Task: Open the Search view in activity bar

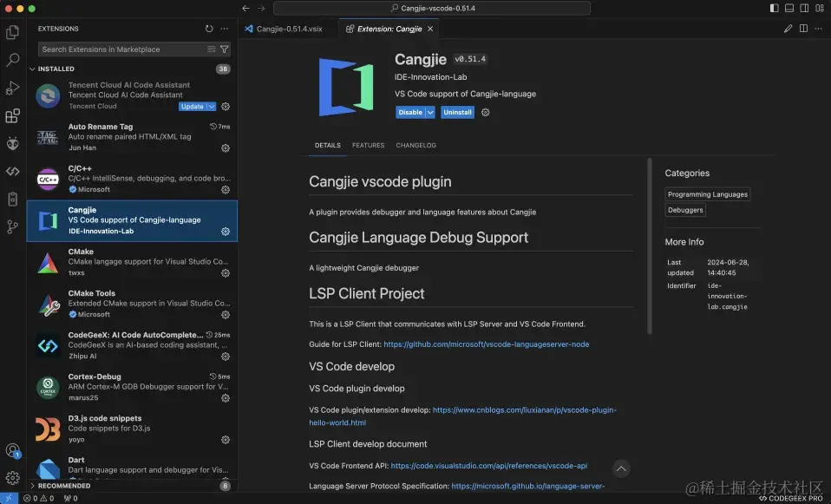Action: coord(12,60)
